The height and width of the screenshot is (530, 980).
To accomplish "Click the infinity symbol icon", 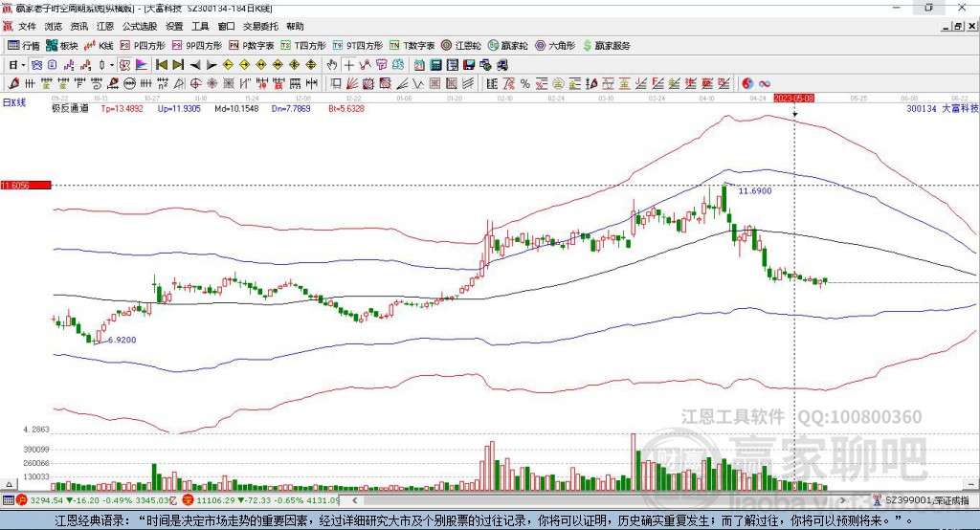I will [765, 84].
